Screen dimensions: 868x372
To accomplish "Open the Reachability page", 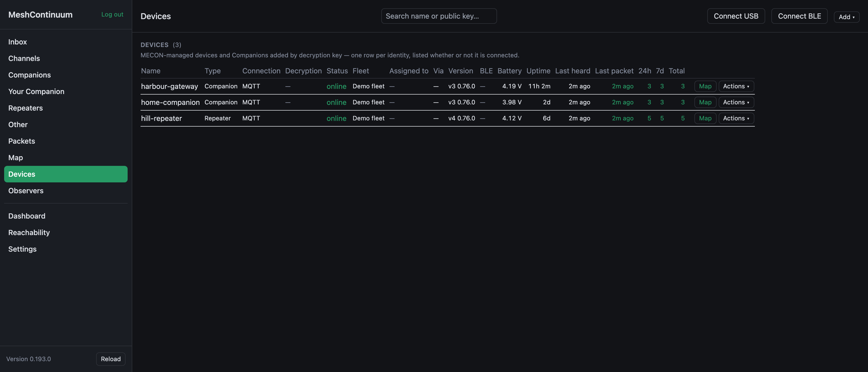I will [x=66, y=232].
